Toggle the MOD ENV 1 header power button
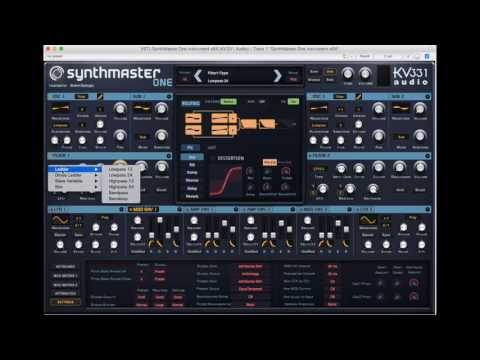The height and width of the screenshot is (360, 480). [x=179, y=209]
